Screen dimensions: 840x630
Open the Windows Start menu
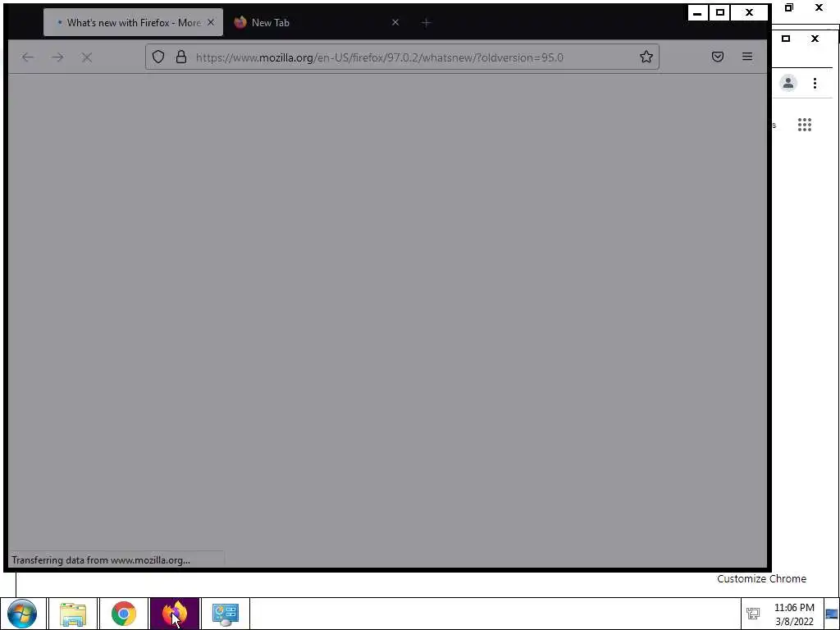(22, 614)
